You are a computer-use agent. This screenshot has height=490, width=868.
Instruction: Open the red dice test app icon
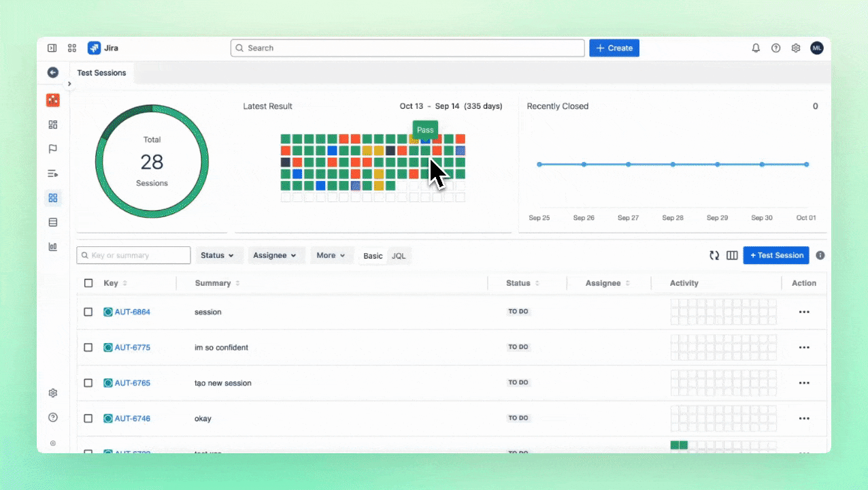(x=53, y=100)
